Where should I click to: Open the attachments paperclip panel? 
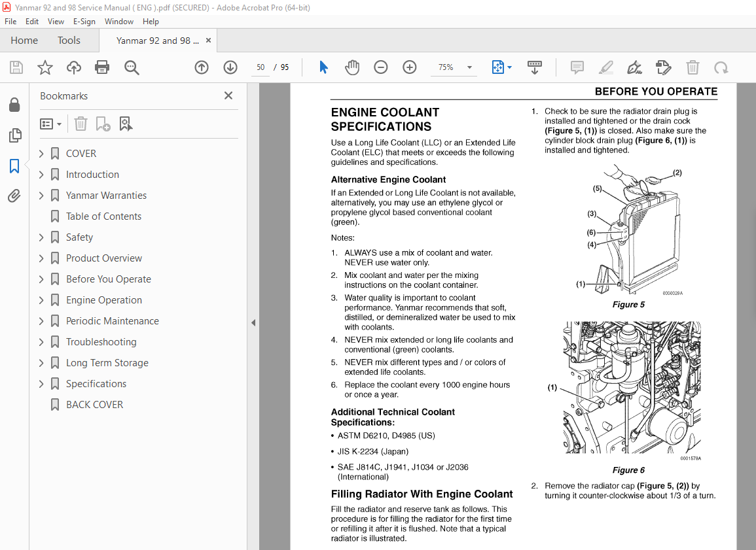(14, 196)
